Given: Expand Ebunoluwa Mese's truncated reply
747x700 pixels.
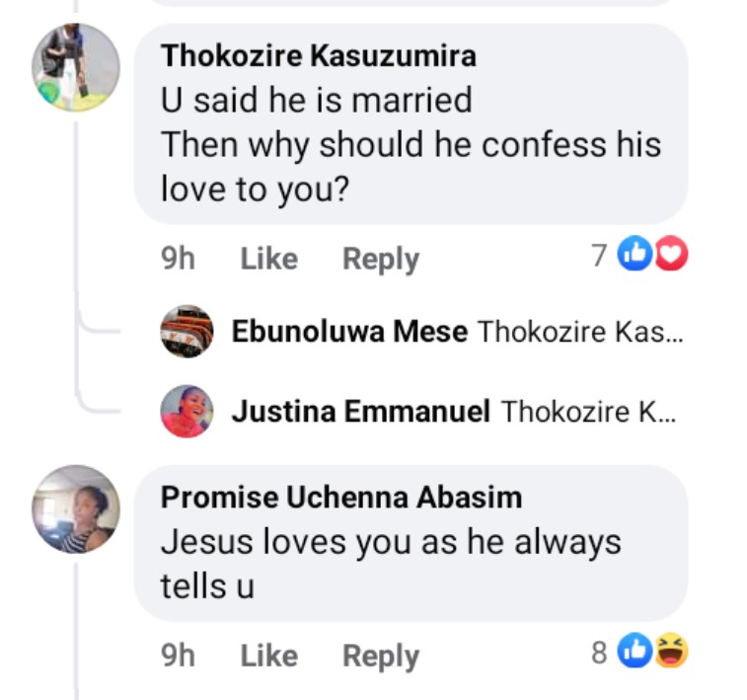Looking at the screenshot, I should click(580, 332).
